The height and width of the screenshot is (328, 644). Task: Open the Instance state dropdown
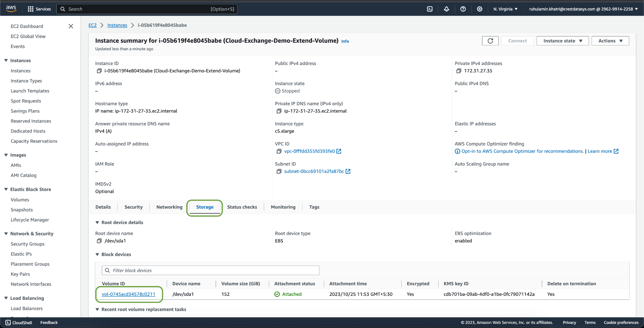point(563,41)
